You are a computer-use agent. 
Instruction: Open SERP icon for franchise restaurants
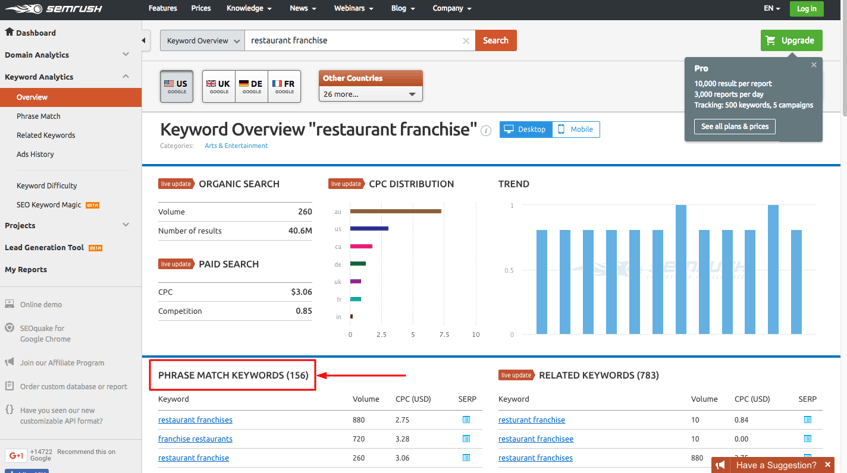tap(466, 439)
